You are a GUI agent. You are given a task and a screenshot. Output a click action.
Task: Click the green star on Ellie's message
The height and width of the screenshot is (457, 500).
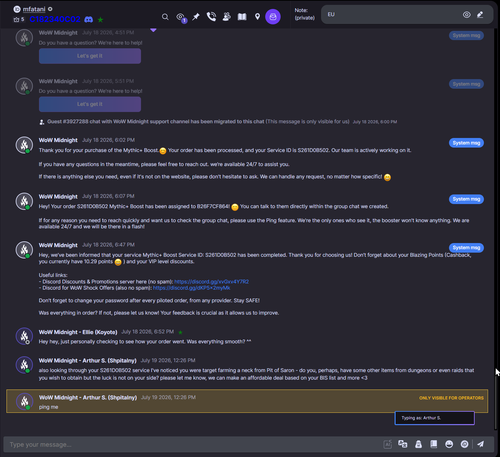click(x=180, y=332)
